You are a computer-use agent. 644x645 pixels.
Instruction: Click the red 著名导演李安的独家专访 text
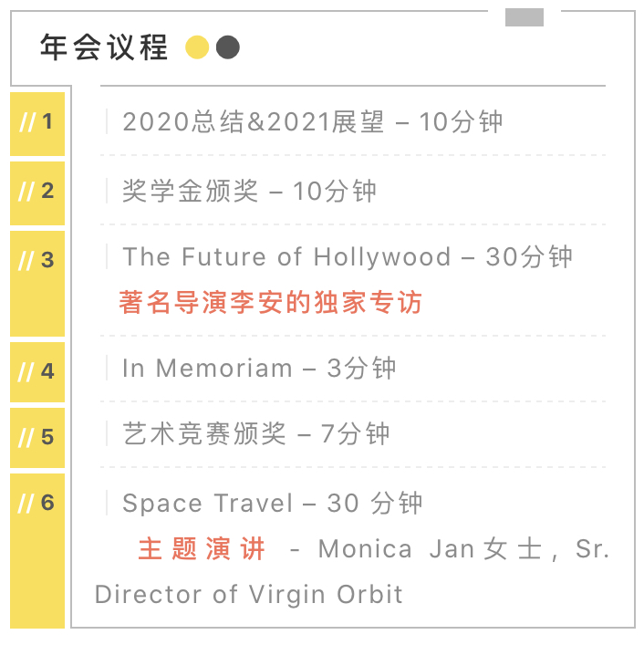(270, 302)
